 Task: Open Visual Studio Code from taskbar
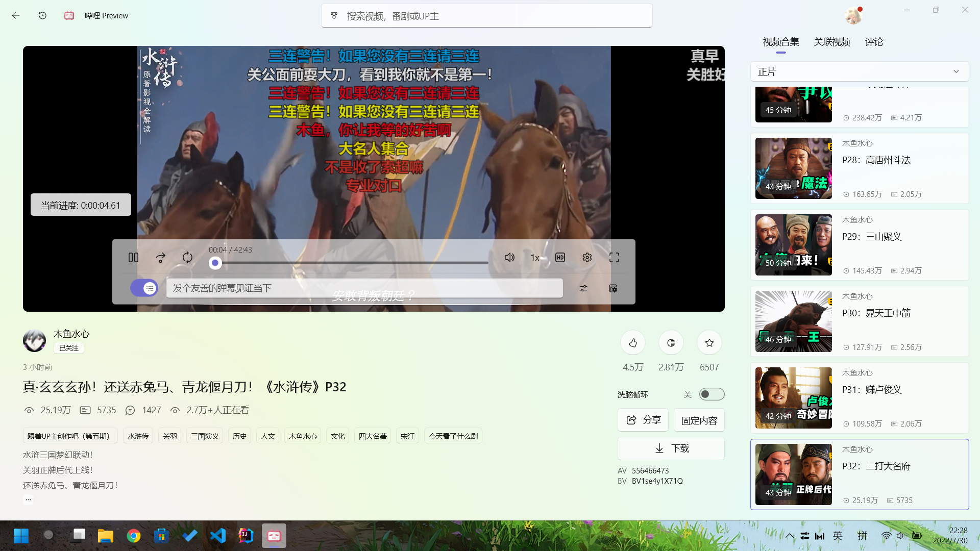point(218,536)
